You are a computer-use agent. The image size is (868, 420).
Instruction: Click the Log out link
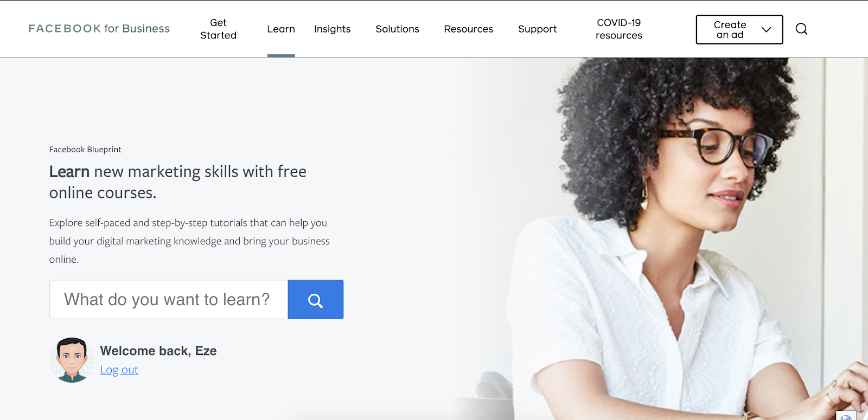point(119,370)
